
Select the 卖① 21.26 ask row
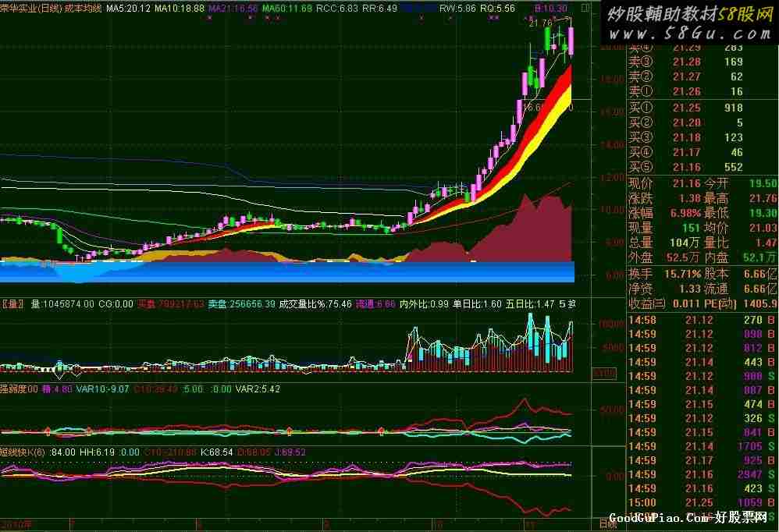685,92
